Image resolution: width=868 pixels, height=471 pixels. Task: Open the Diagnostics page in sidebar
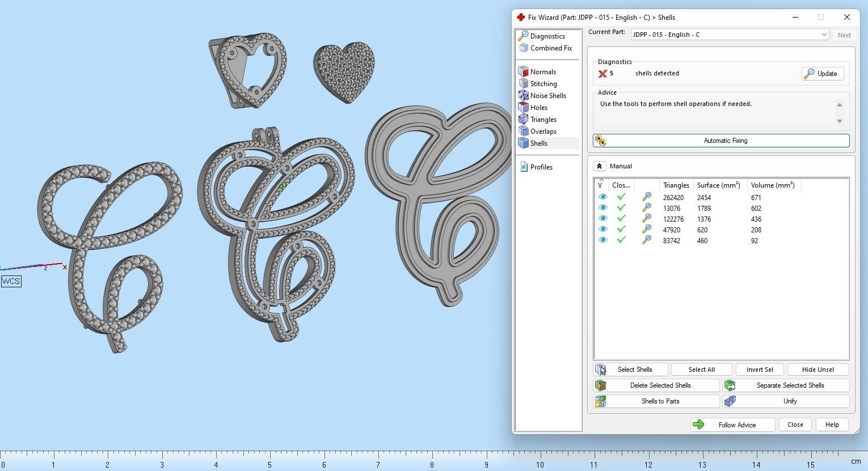[547, 36]
